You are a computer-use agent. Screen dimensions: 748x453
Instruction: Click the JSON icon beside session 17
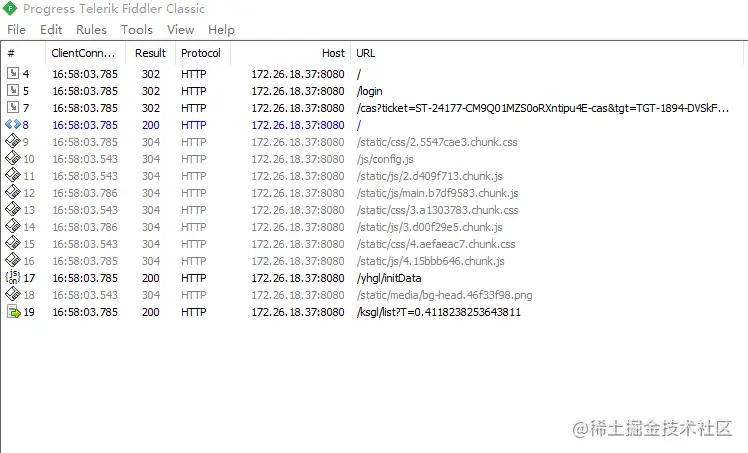[x=13, y=278]
